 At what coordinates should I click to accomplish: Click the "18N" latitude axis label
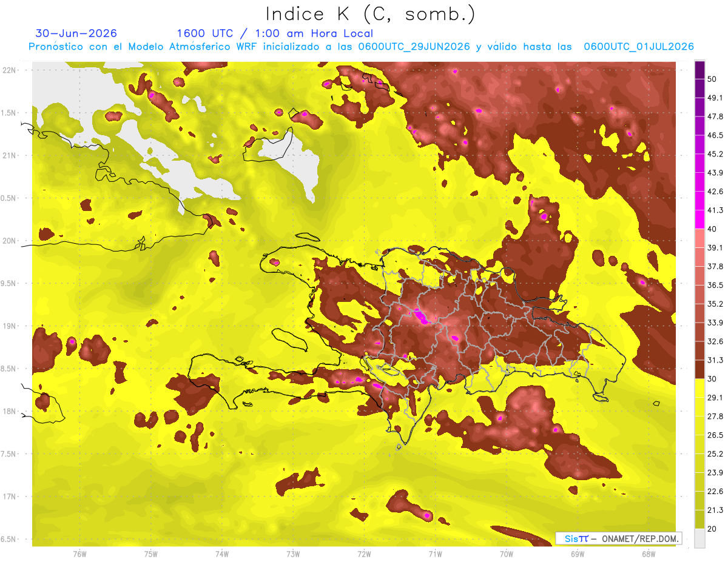pyautogui.click(x=9, y=411)
